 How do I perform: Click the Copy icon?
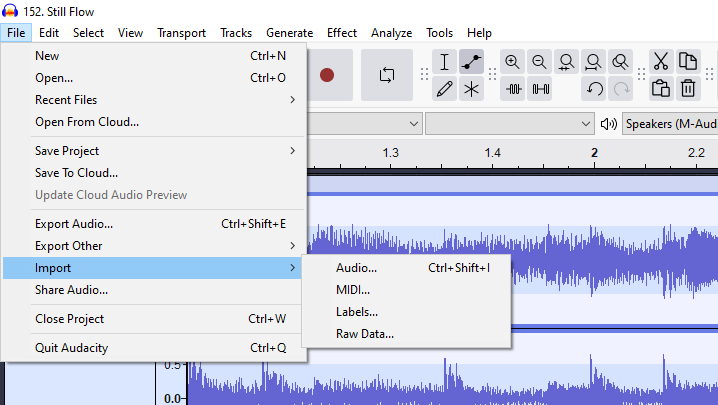click(x=688, y=62)
